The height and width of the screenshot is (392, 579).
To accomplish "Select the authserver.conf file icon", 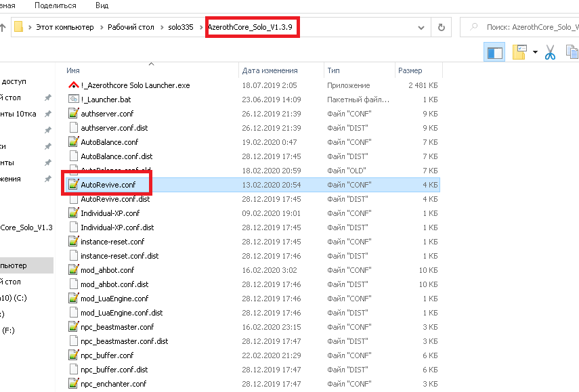I will coord(74,114).
